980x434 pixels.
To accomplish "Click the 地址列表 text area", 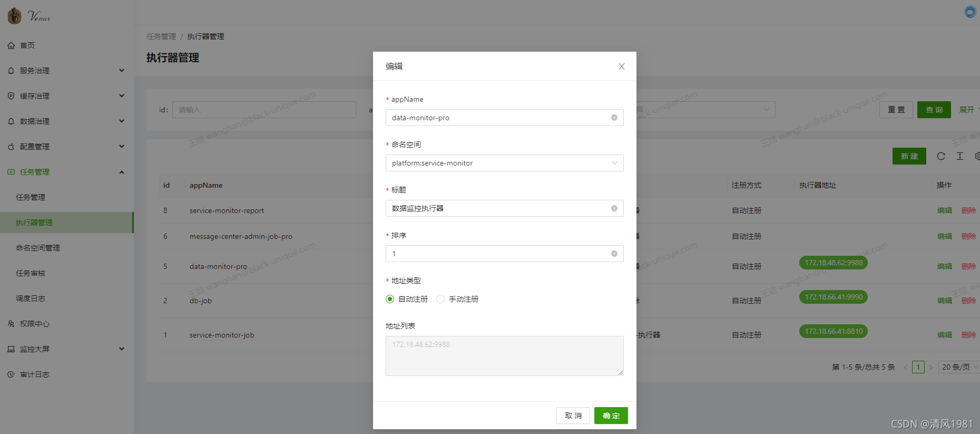I will tap(505, 356).
